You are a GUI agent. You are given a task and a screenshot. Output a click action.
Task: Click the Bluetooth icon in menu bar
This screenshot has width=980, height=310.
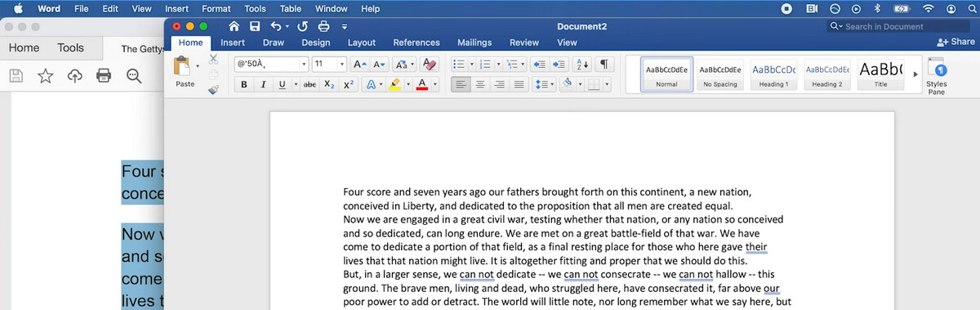pos(877,8)
